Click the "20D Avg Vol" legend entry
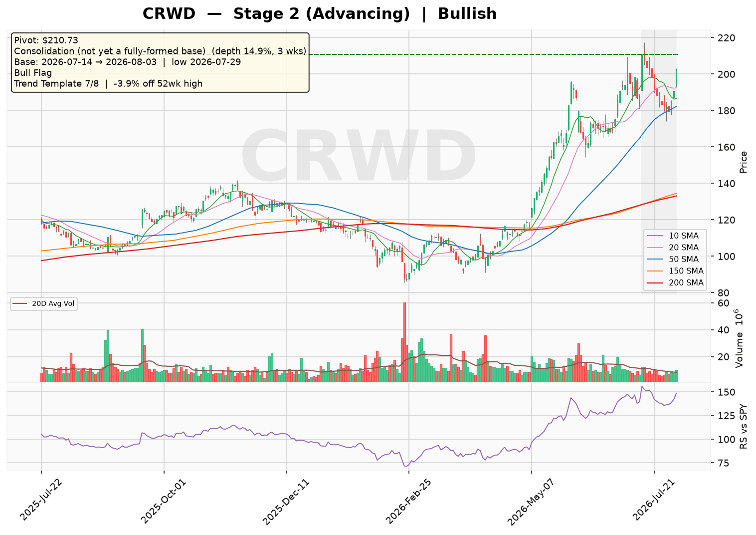756x535 pixels. point(44,303)
